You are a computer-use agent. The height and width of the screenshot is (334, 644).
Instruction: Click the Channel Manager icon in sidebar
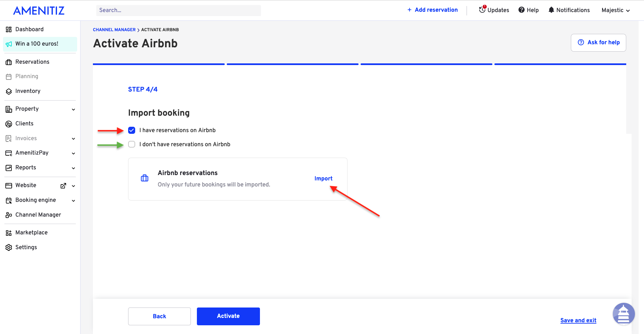pos(9,215)
